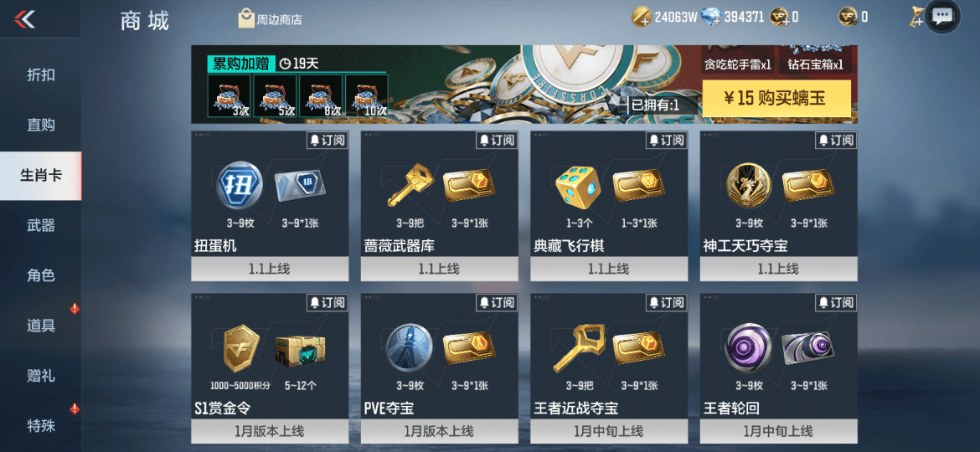This screenshot has width=980, height=452.
Task: Switch to the 武器 category tab
Action: tap(41, 225)
